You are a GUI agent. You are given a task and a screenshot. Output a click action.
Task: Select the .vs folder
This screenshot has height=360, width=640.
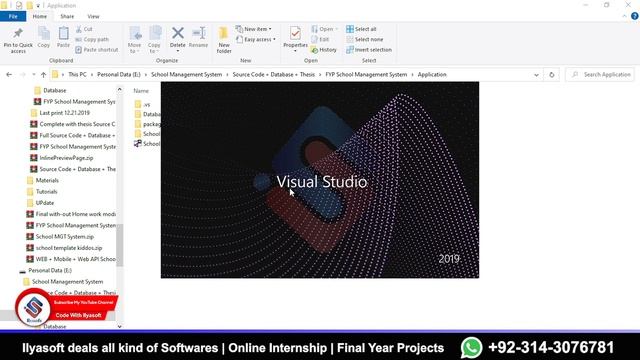[142, 104]
